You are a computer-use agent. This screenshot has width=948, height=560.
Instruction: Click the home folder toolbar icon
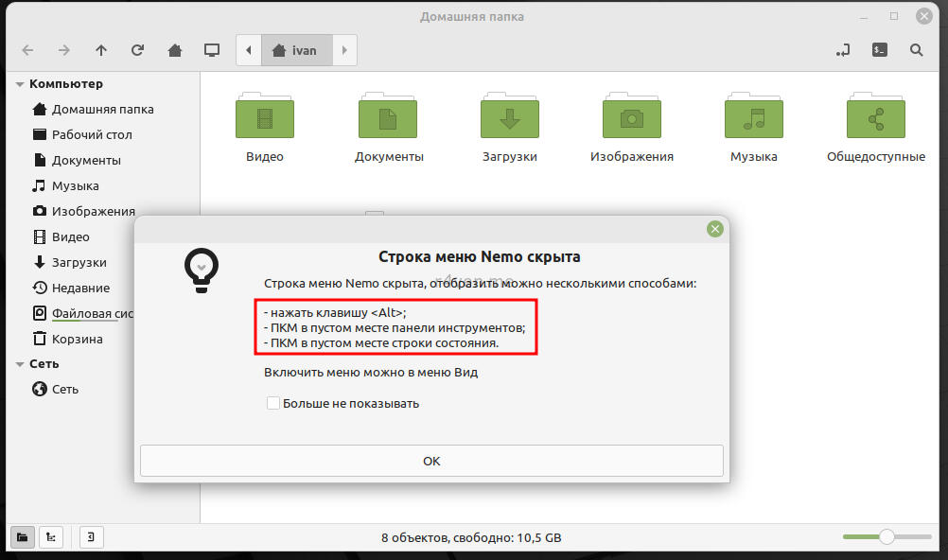pyautogui.click(x=175, y=50)
